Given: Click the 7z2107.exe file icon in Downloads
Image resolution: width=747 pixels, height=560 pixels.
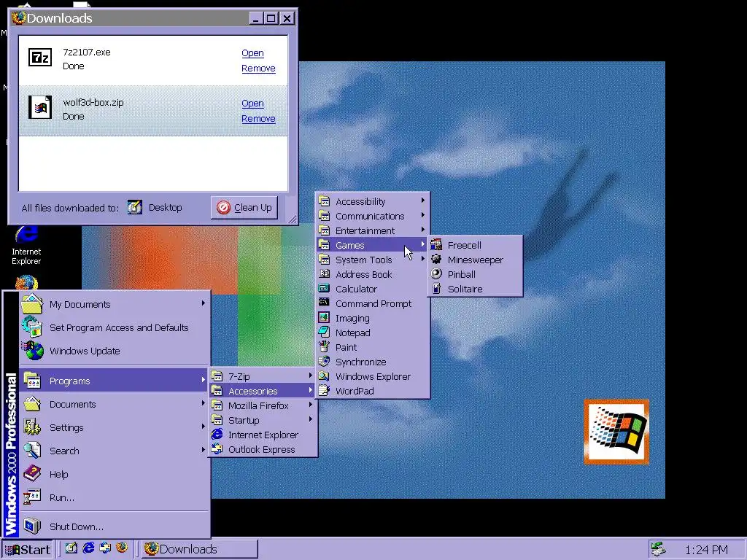Looking at the screenshot, I should point(40,58).
